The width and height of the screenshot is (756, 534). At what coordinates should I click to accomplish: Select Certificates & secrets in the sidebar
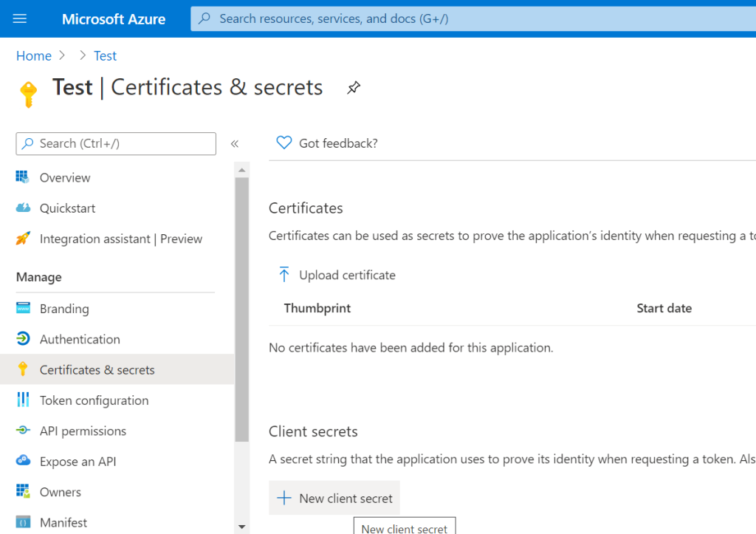coord(117,369)
